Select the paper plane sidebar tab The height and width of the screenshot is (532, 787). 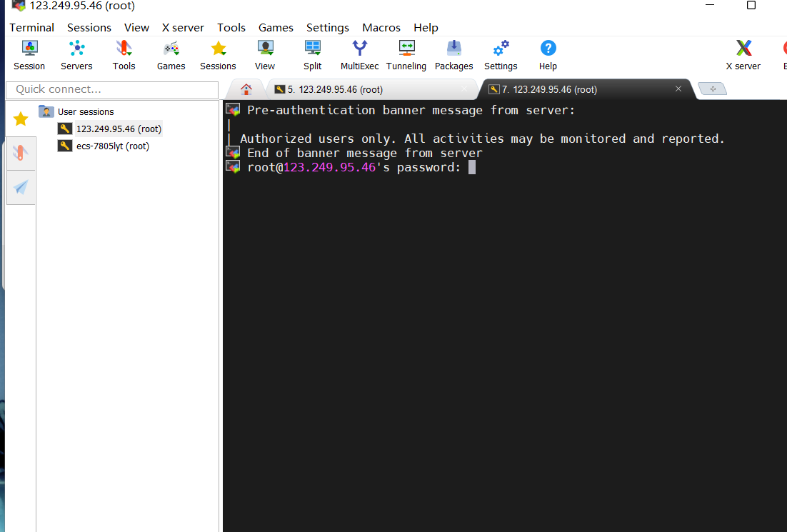(21, 187)
